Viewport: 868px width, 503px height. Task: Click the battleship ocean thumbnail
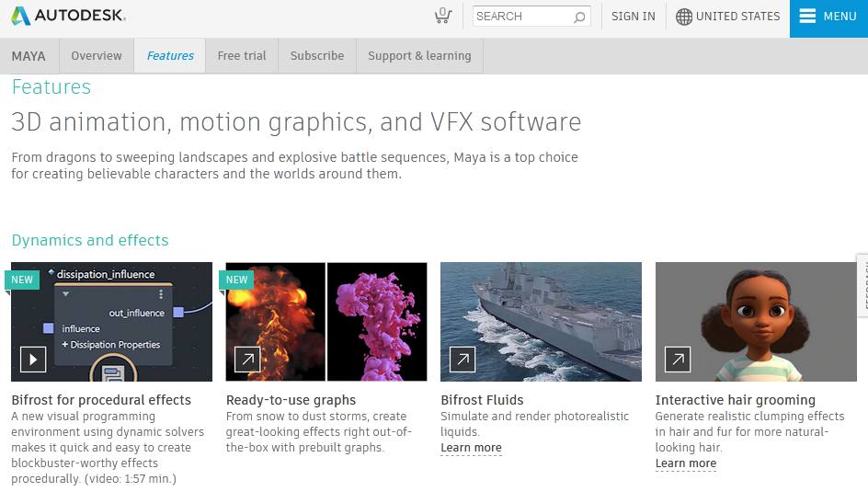(541, 322)
